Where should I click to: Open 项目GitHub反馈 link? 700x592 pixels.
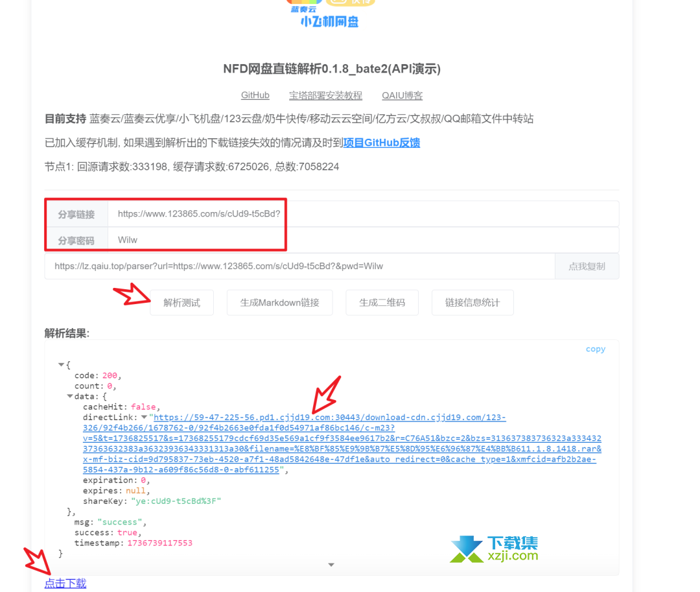click(381, 143)
